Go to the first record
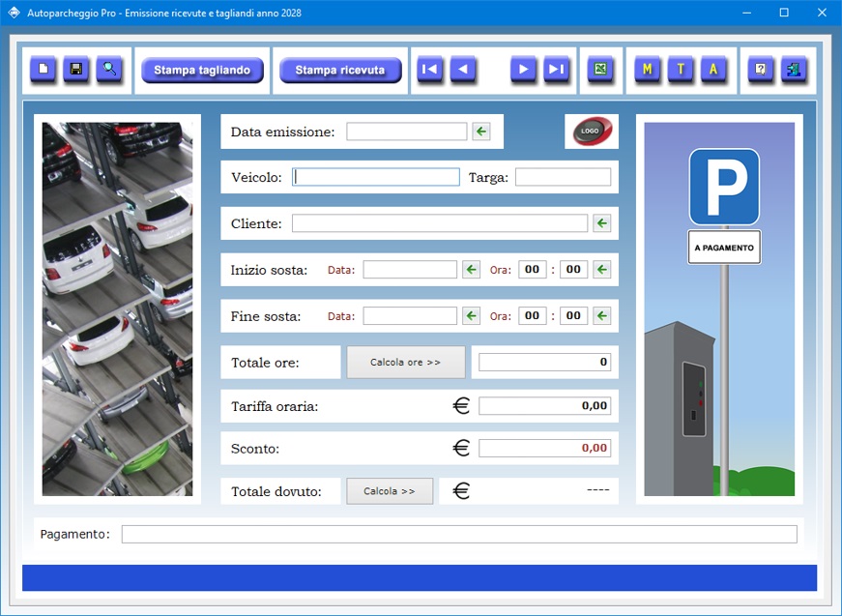This screenshot has height=616, width=842. [429, 70]
